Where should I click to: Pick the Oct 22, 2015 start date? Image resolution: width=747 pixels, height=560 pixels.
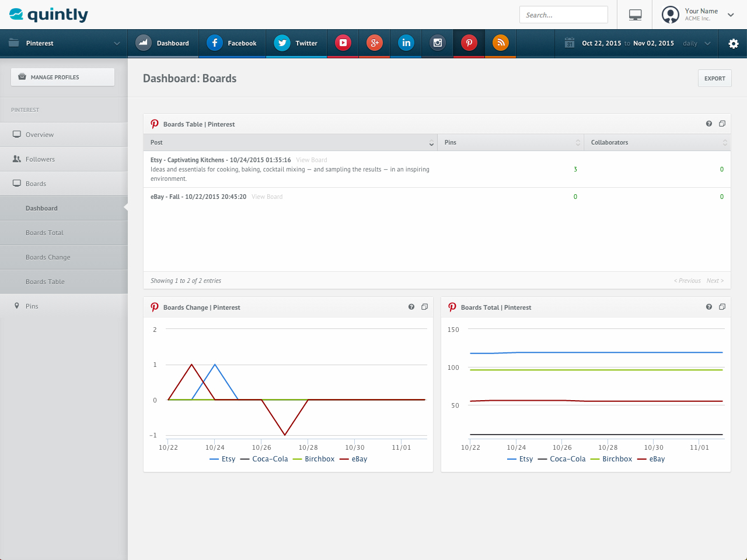(601, 43)
